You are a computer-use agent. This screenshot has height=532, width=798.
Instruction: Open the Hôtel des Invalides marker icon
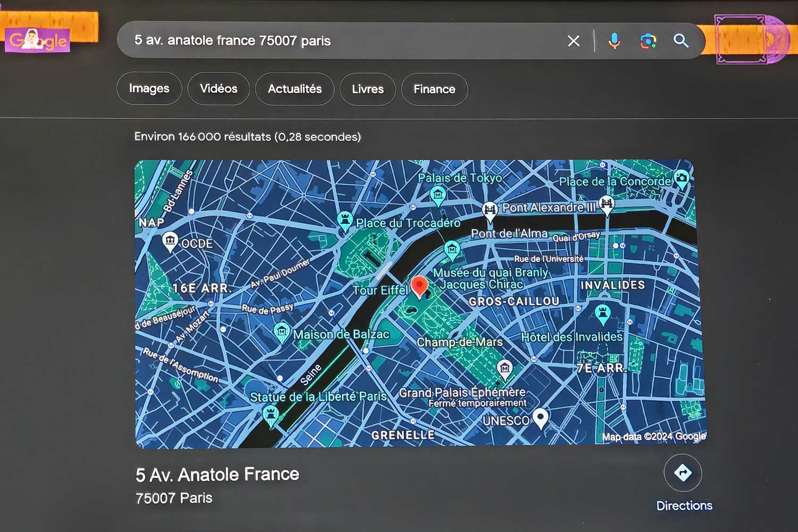coord(603,314)
